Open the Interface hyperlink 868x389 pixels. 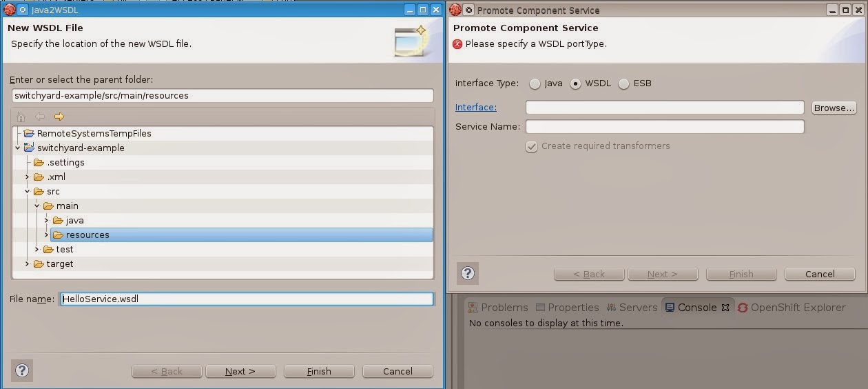point(476,108)
